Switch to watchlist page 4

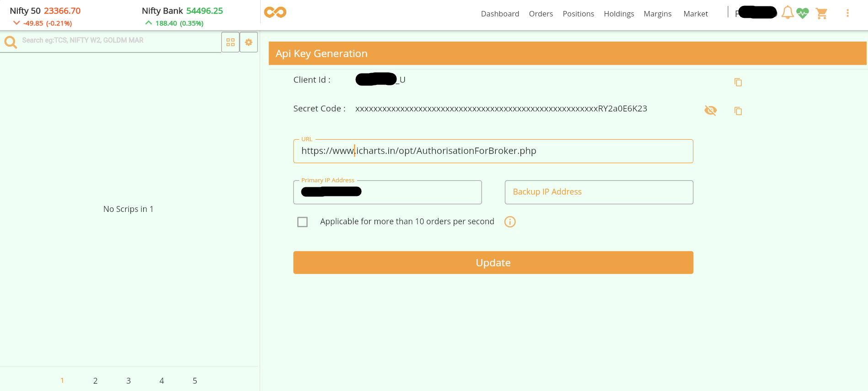(x=161, y=380)
